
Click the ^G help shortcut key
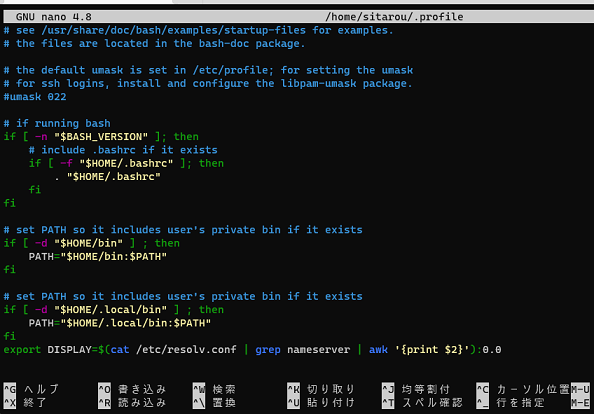tap(10, 389)
